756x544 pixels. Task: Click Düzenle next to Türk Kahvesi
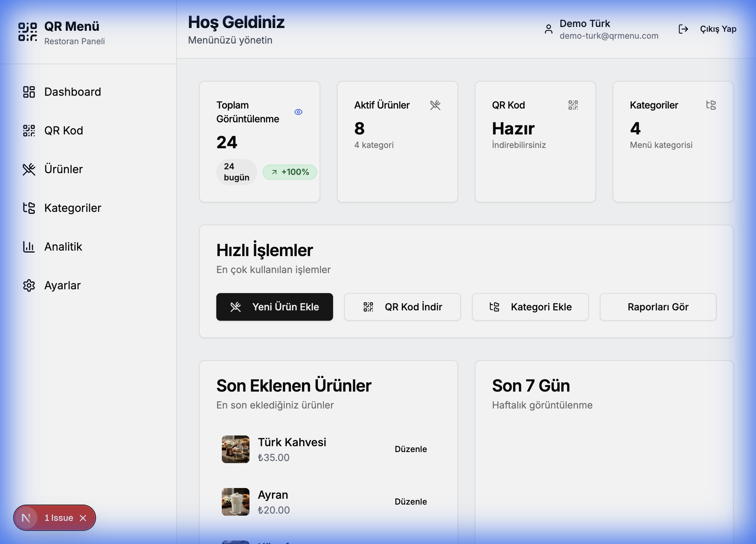coord(410,449)
